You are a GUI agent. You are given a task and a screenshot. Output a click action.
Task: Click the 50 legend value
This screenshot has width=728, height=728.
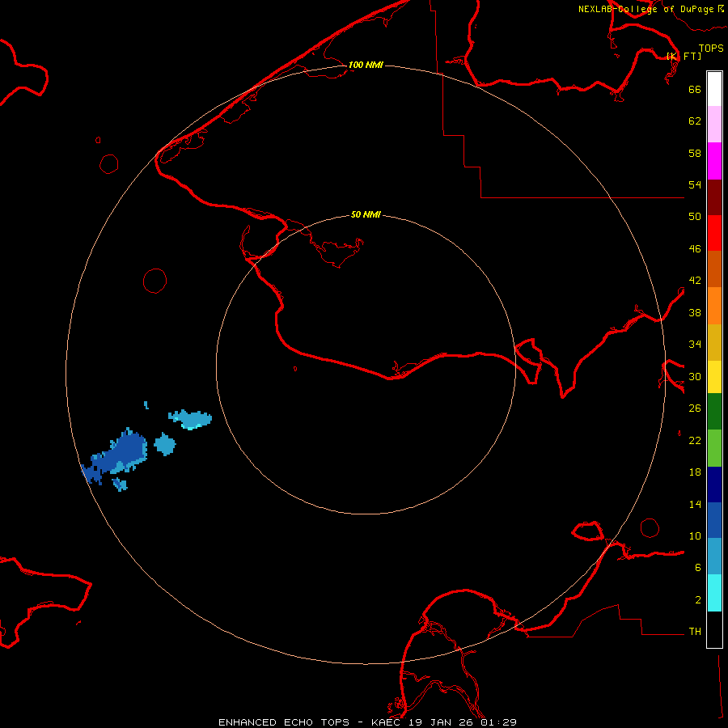tap(695, 217)
